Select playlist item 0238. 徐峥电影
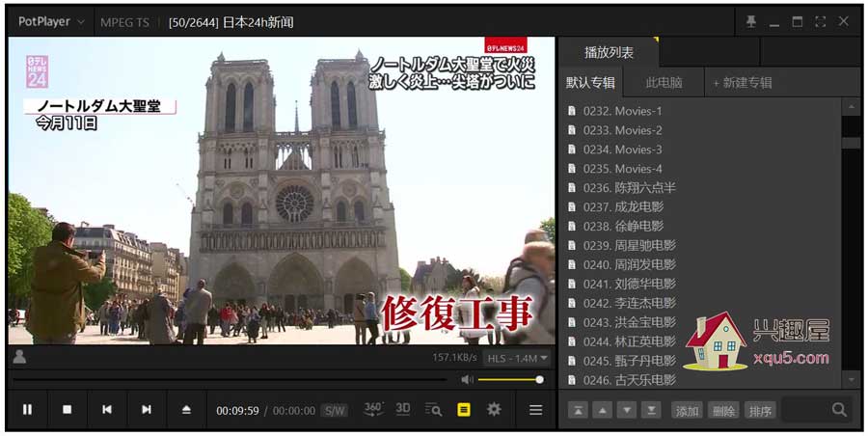868x436 pixels. point(700,226)
